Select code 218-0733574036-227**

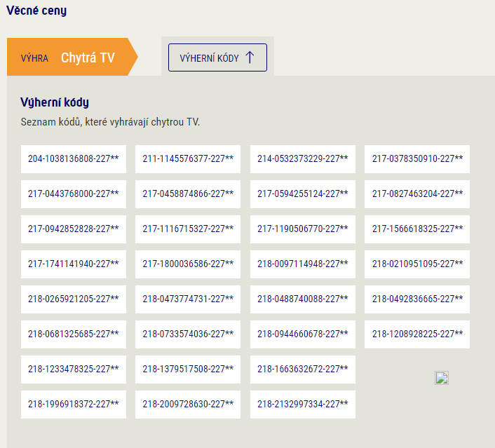[x=188, y=334]
